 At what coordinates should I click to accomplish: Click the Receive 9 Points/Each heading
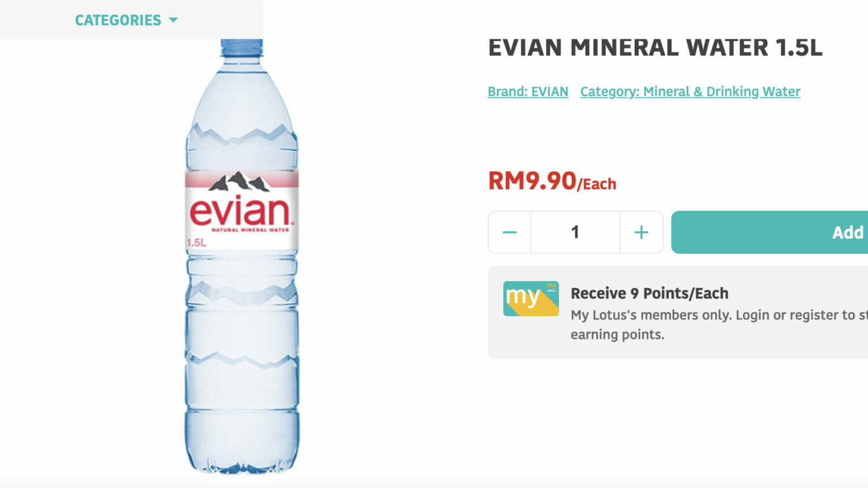click(x=649, y=293)
